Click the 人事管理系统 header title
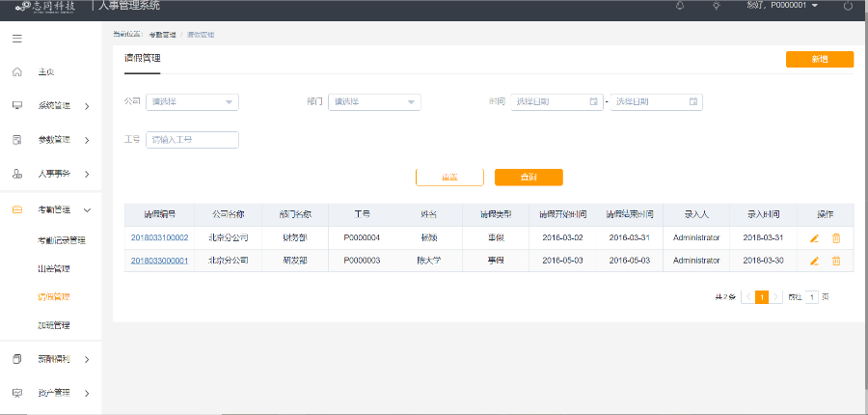Image resolution: width=868 pixels, height=415 pixels. (x=129, y=6)
